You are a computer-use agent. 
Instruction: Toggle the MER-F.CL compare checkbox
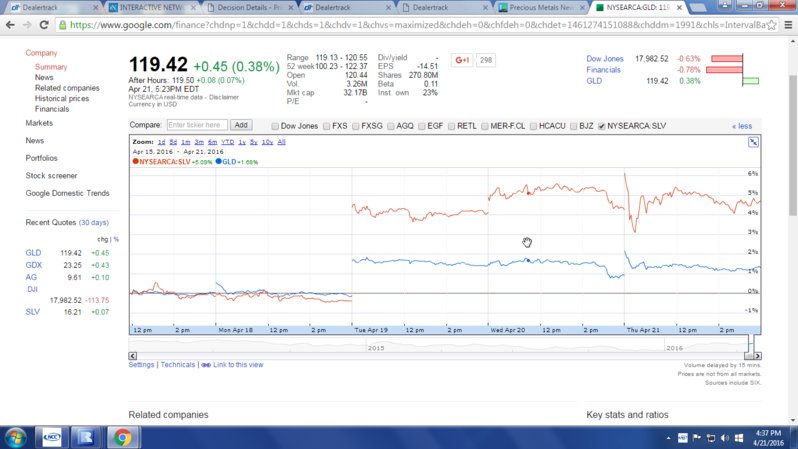click(x=484, y=126)
